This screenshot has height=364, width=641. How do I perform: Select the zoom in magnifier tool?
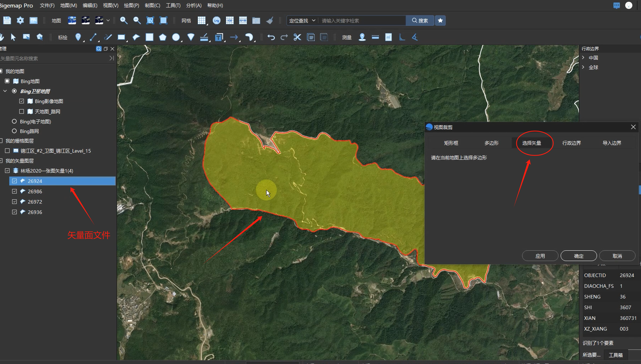point(124,20)
